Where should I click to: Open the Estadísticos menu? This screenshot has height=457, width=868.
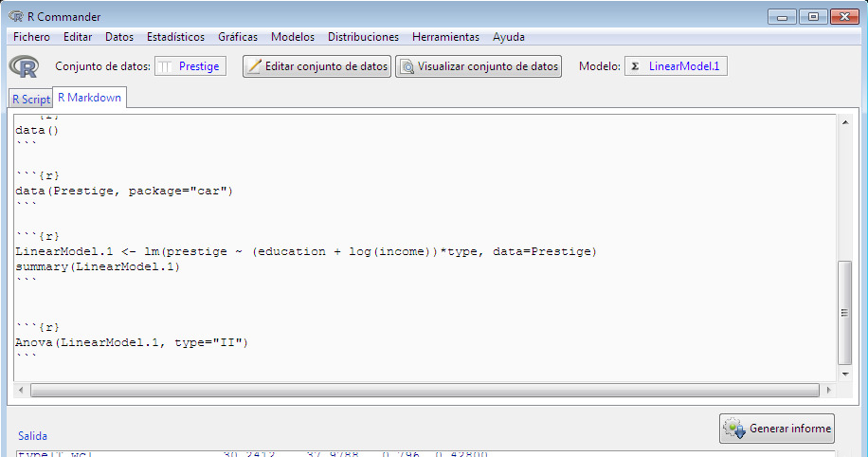coord(175,37)
